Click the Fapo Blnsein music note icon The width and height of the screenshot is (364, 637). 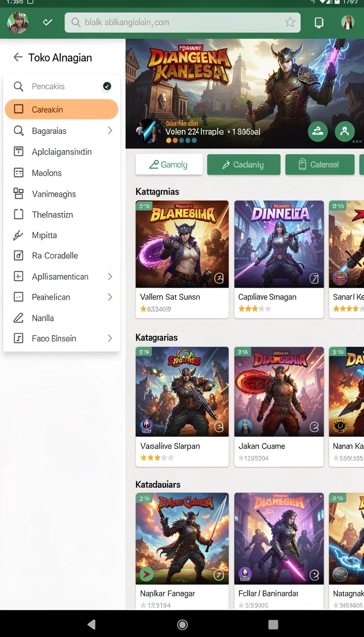pos(18,338)
